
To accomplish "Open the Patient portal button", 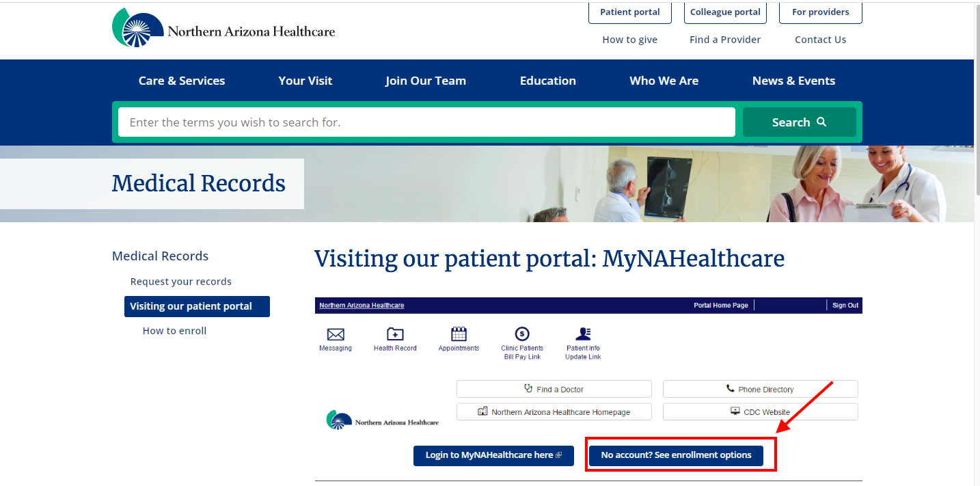I will pyautogui.click(x=630, y=12).
